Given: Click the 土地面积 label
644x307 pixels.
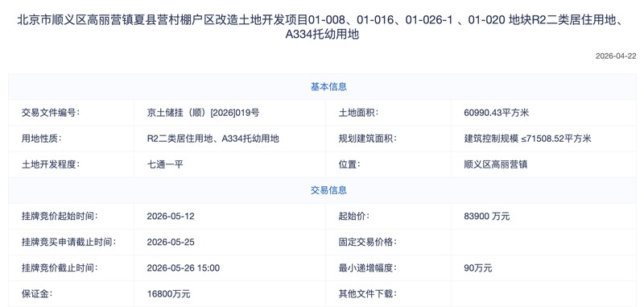Looking at the screenshot, I should tap(358, 113).
